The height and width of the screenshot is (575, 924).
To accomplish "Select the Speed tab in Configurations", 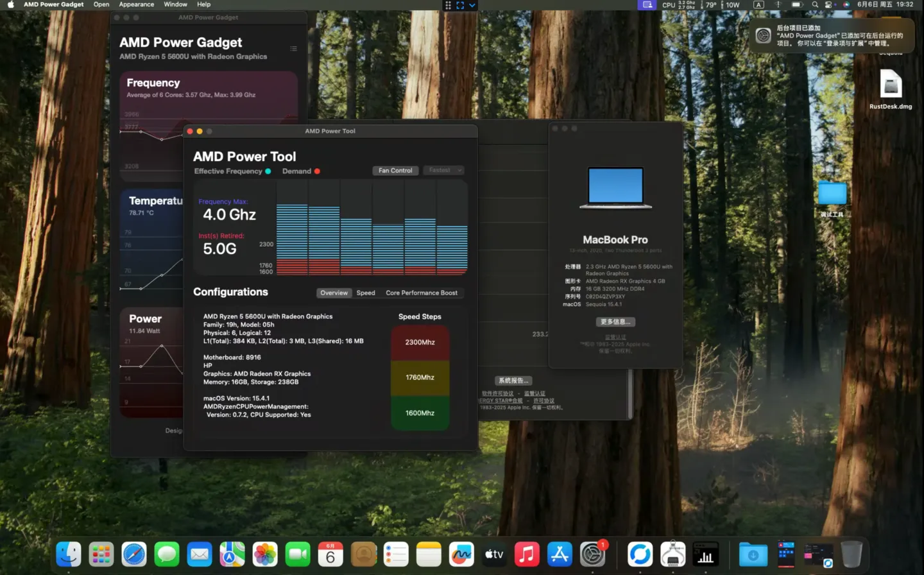I will (366, 293).
